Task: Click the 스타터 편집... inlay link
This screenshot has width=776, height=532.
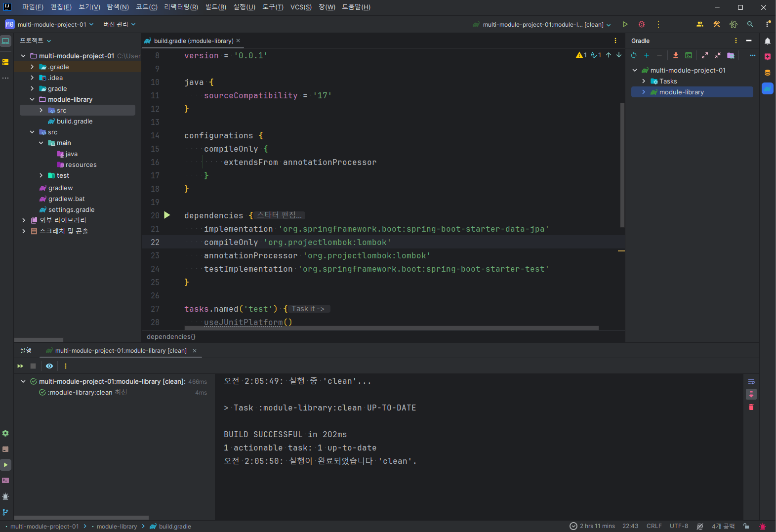Action: point(279,215)
